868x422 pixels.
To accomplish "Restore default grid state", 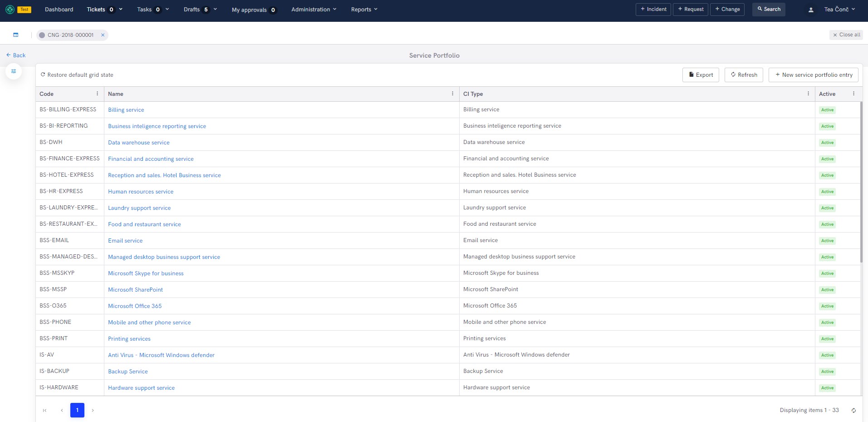I will coord(77,75).
